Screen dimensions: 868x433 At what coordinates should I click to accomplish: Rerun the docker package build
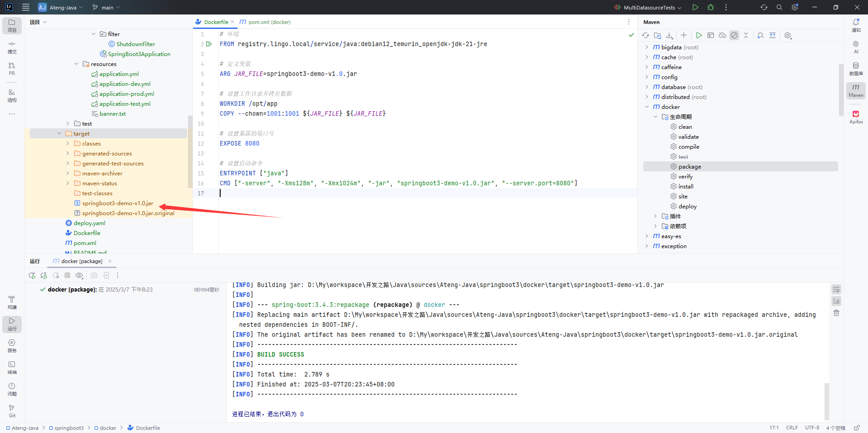pyautogui.click(x=32, y=275)
